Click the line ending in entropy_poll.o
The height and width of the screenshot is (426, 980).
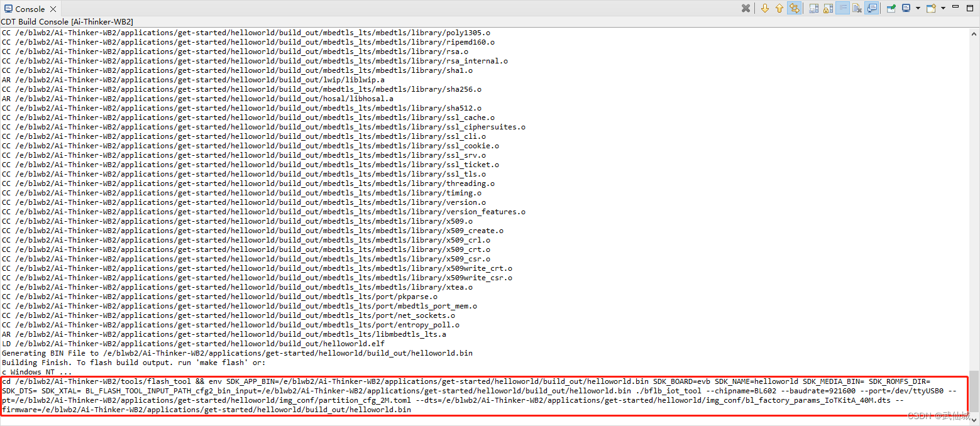click(230, 325)
